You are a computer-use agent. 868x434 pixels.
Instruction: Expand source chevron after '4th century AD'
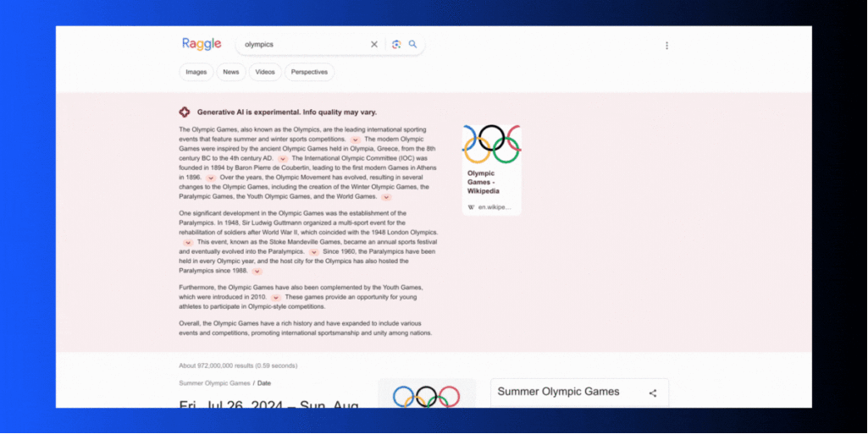pyautogui.click(x=283, y=158)
